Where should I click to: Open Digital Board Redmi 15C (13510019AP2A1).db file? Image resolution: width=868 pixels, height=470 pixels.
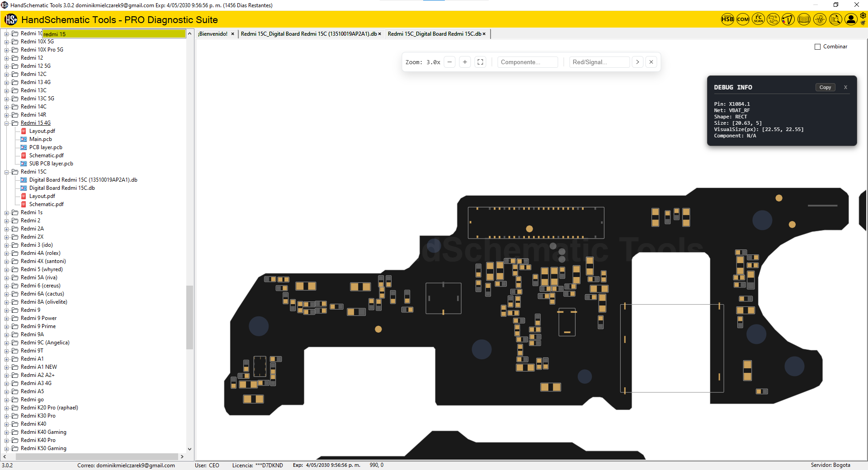pos(83,180)
